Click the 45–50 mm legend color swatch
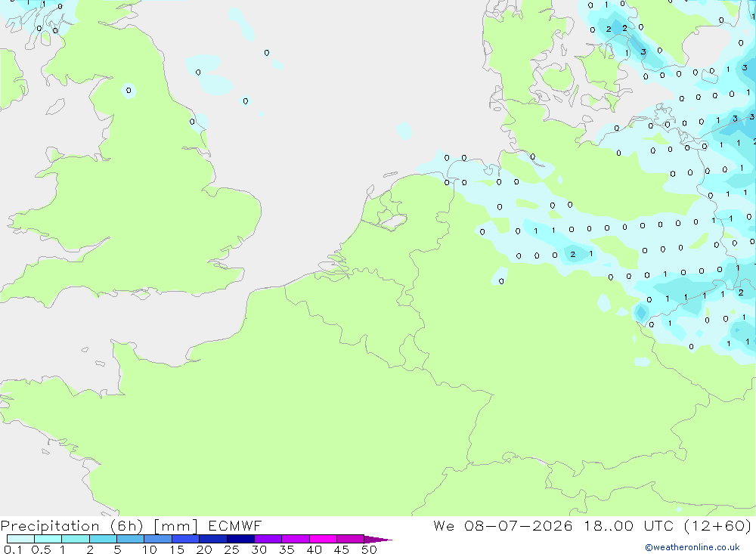 (x=351, y=539)
